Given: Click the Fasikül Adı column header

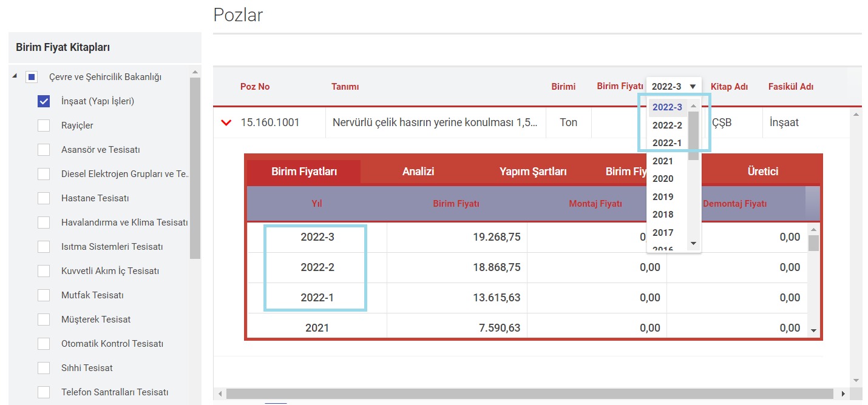Looking at the screenshot, I should pos(791,87).
